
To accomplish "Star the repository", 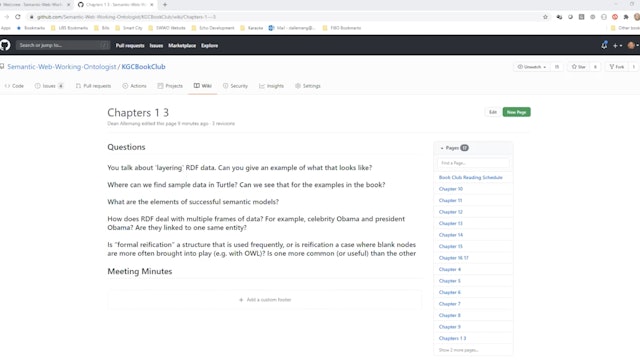I will click(x=579, y=67).
